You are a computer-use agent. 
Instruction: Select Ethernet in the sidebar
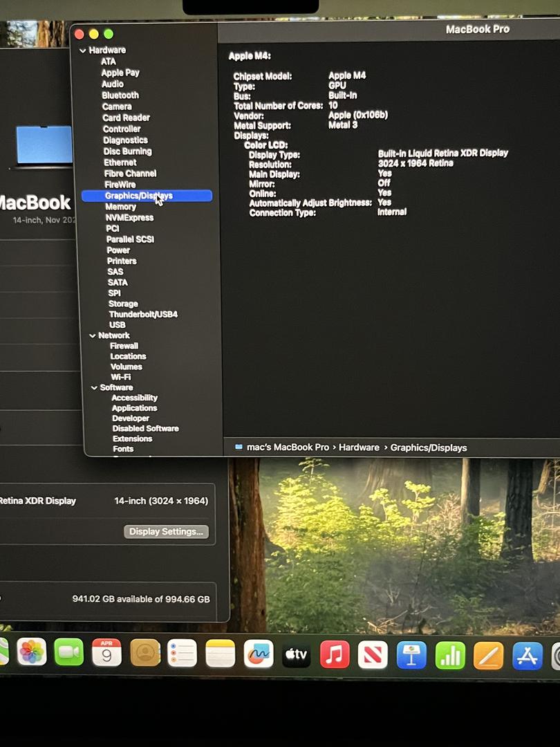pyautogui.click(x=120, y=163)
